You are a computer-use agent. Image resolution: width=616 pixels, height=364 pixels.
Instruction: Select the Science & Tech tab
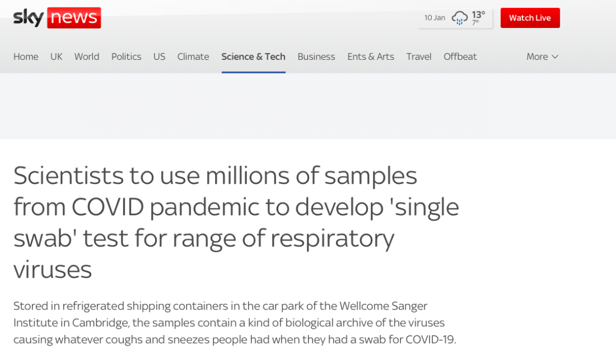pos(253,57)
